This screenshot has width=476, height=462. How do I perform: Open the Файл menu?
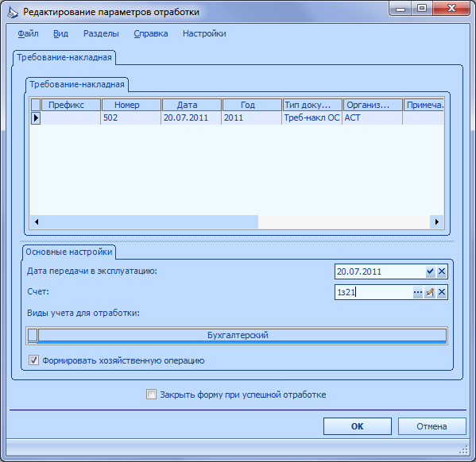pos(28,33)
